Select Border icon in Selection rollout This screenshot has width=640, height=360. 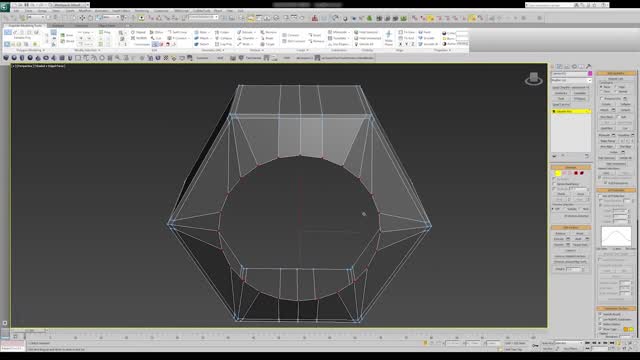point(570,173)
